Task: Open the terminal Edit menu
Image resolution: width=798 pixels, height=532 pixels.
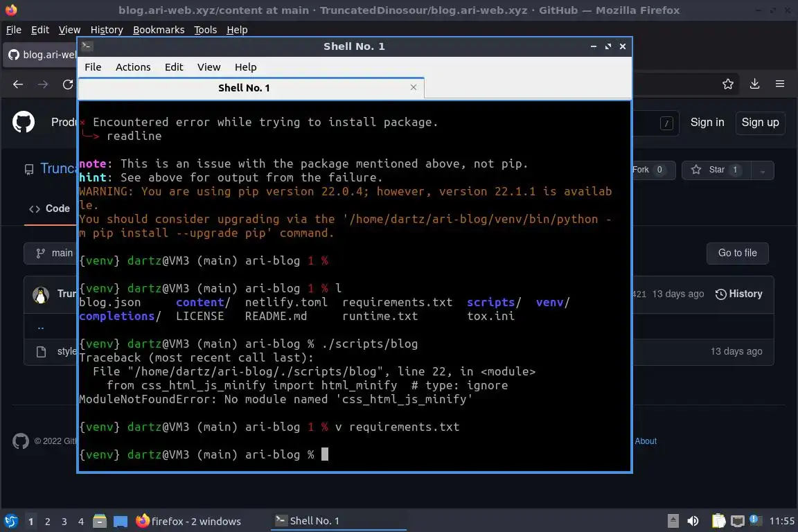Action: click(x=174, y=67)
